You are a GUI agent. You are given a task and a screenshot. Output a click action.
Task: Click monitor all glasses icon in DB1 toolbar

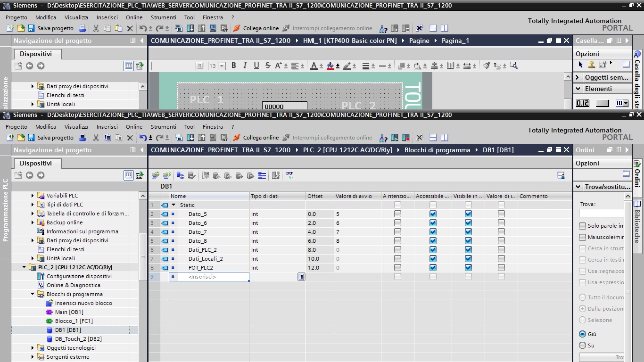(x=289, y=175)
